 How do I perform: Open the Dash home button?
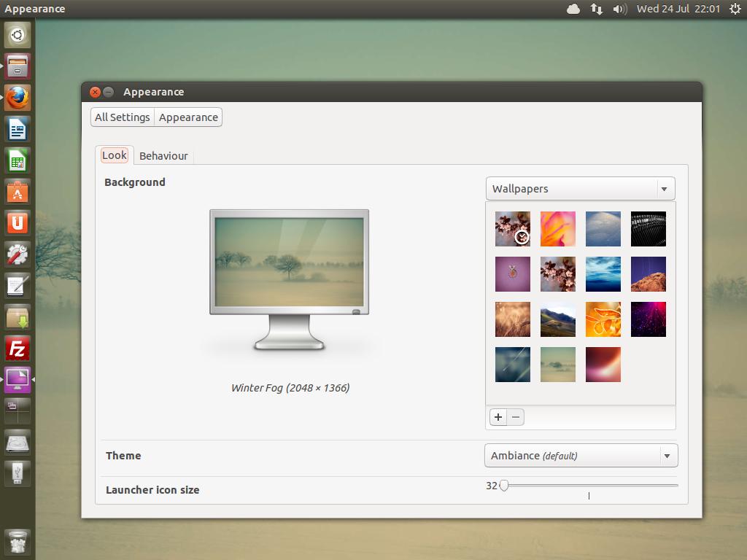[18, 34]
